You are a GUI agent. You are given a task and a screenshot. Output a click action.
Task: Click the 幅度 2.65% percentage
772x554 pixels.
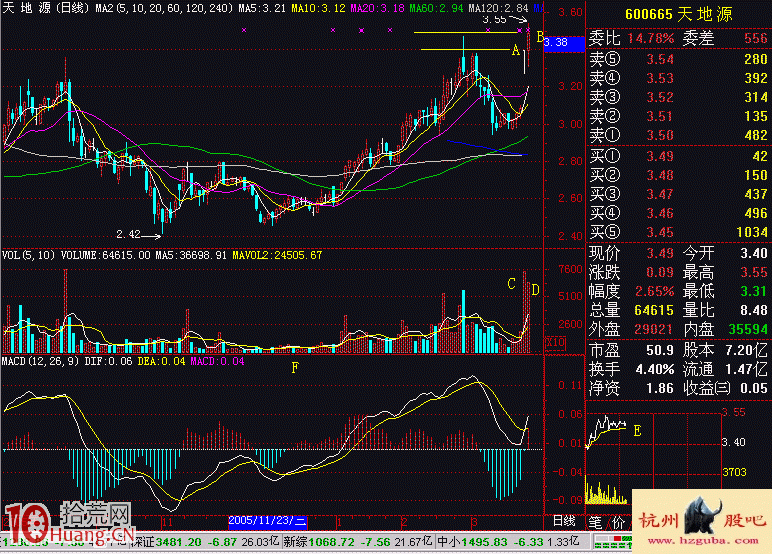pos(654,292)
